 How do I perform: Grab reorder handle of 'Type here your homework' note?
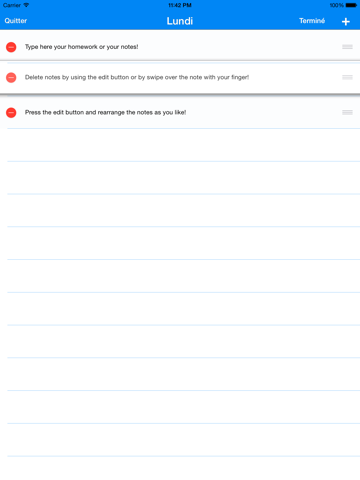pyautogui.click(x=347, y=47)
